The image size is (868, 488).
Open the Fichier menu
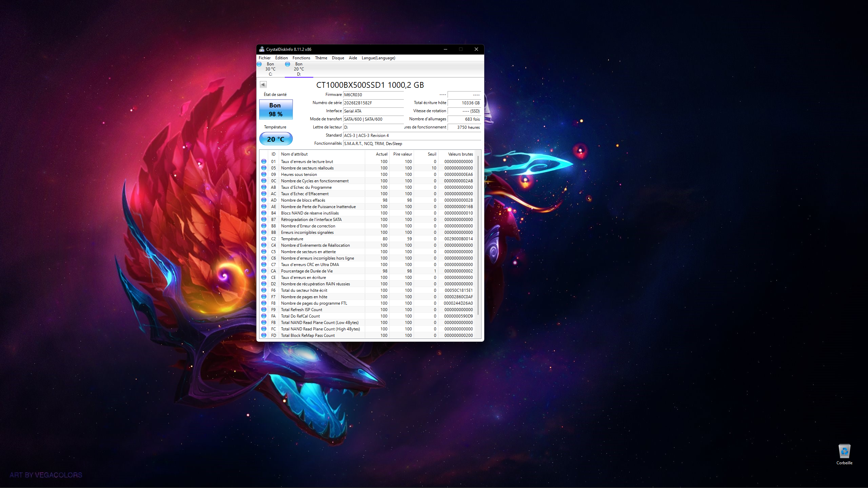[x=264, y=58]
